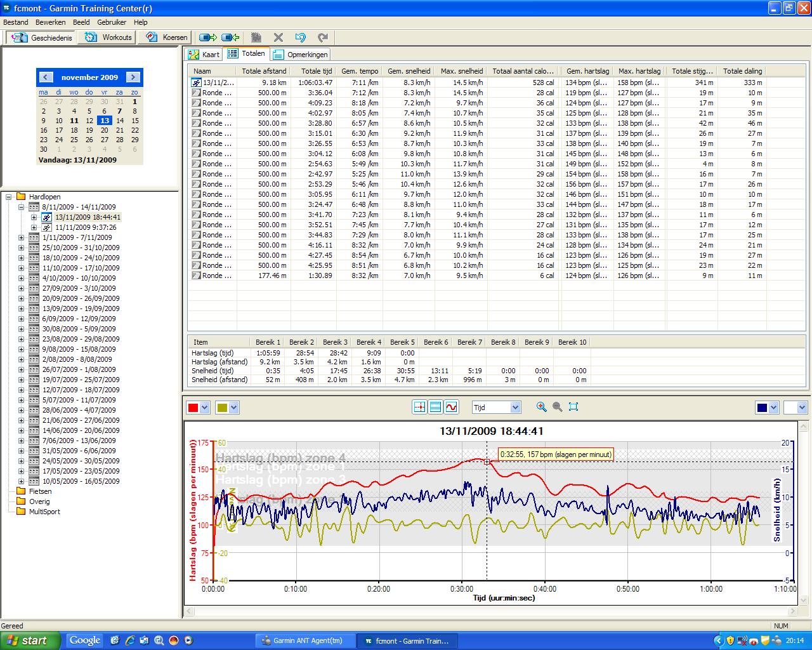
Task: Click the Google button in the taskbar
Action: pos(85,640)
